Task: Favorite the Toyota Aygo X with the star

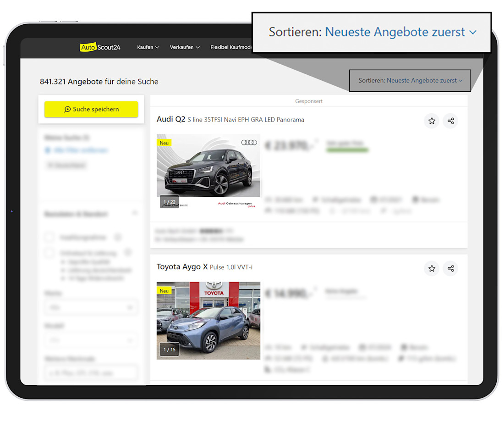Action: pyautogui.click(x=432, y=268)
